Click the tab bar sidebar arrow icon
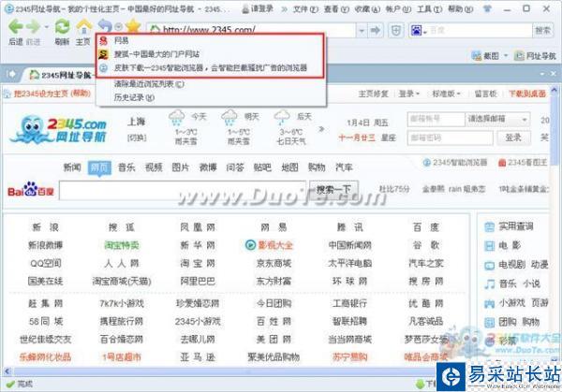Image resolution: width=562 pixels, height=392 pixels. pos(10,74)
